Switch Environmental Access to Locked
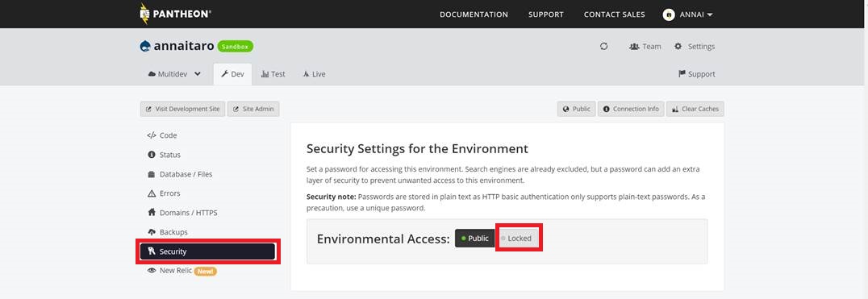The height and width of the screenshot is (299, 868). pos(519,239)
